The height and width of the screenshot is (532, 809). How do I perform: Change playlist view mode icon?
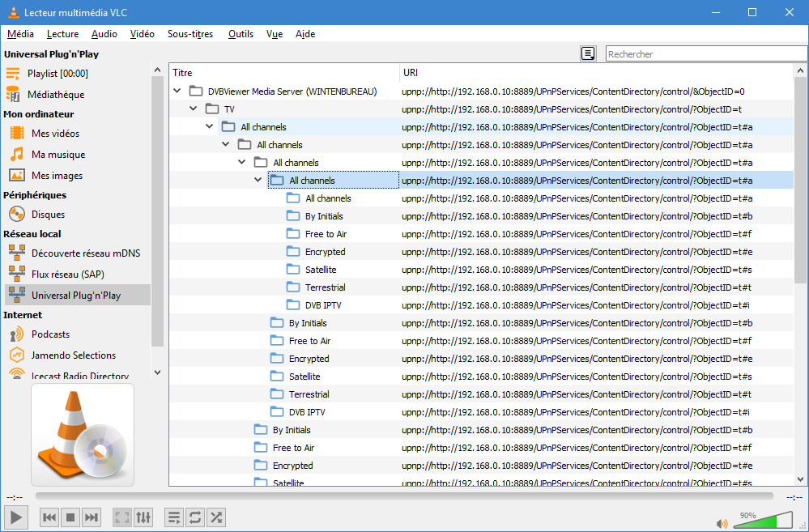[x=588, y=53]
